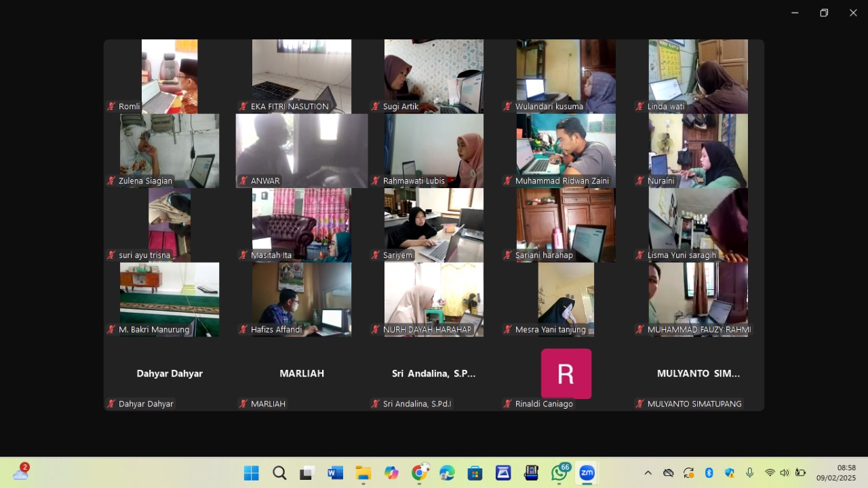Click the Sri Andalina, S.Pd.I name label
Viewport: 868px width, 488px height.
click(x=417, y=404)
